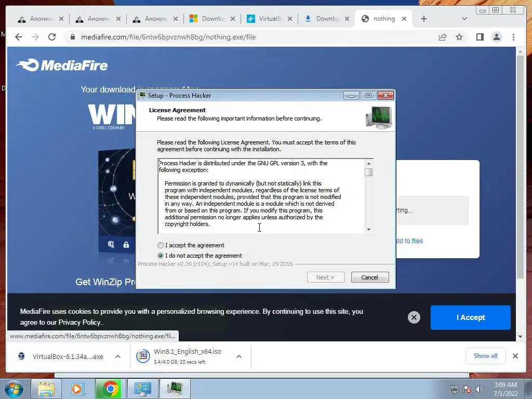Click the disabled Next button in Setup
The height and width of the screenshot is (399, 532).
(326, 277)
